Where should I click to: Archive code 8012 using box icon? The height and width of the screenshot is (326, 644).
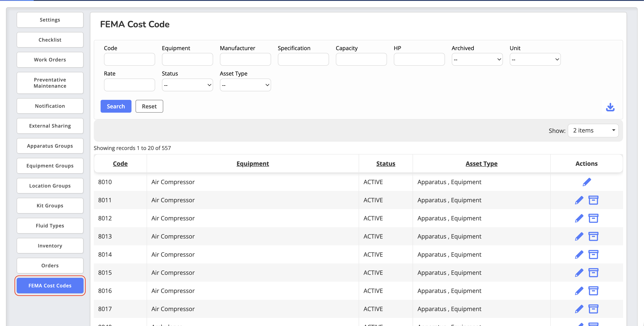pos(593,218)
